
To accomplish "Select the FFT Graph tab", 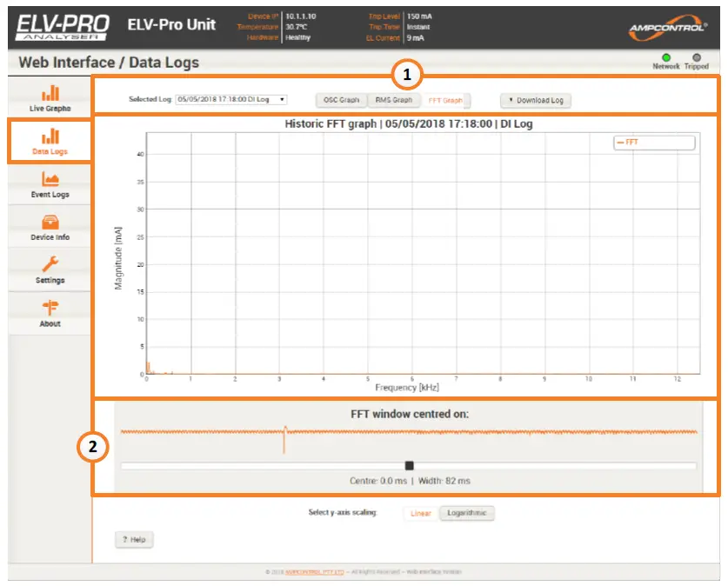I will (x=445, y=100).
